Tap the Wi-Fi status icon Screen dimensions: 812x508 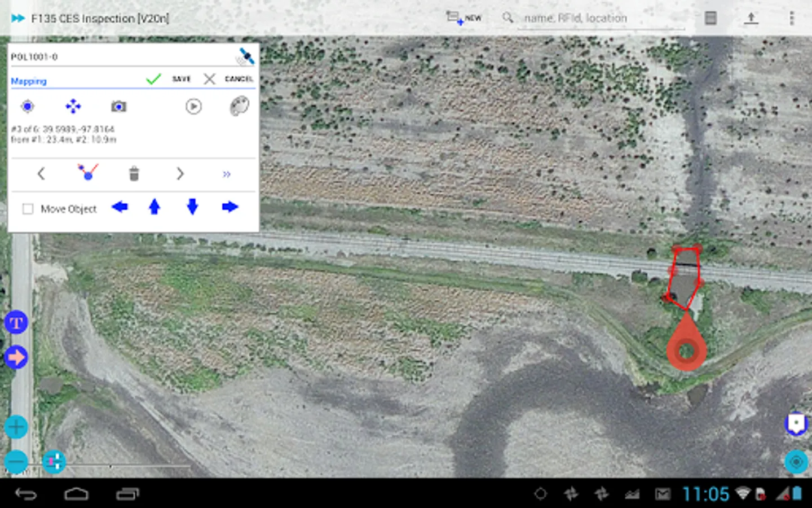point(743,494)
